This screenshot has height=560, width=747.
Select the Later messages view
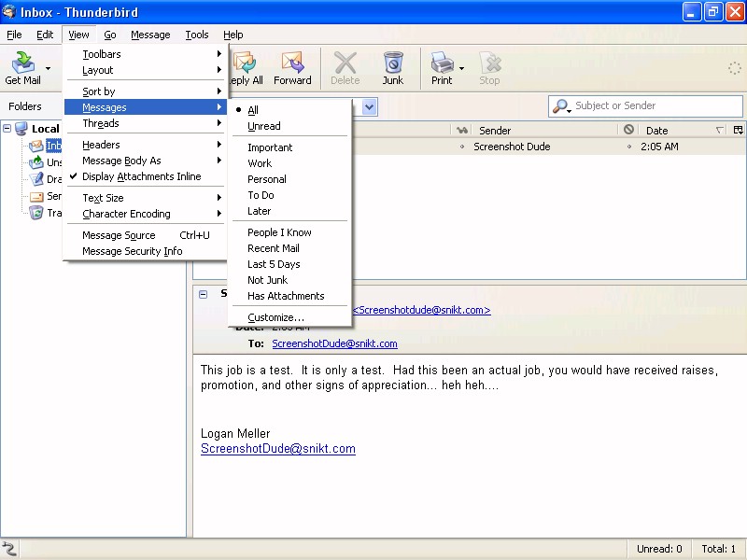(290, 211)
